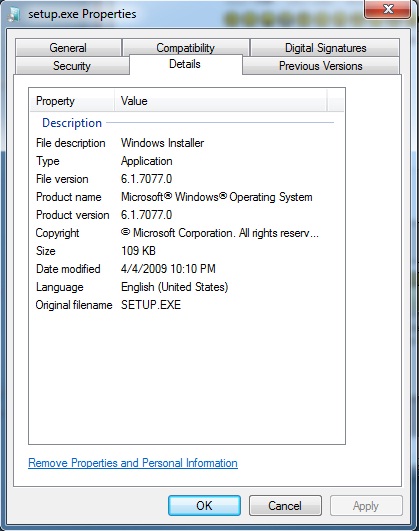The image size is (419, 531).
Task: Select the Language property label
Action: 60,287
